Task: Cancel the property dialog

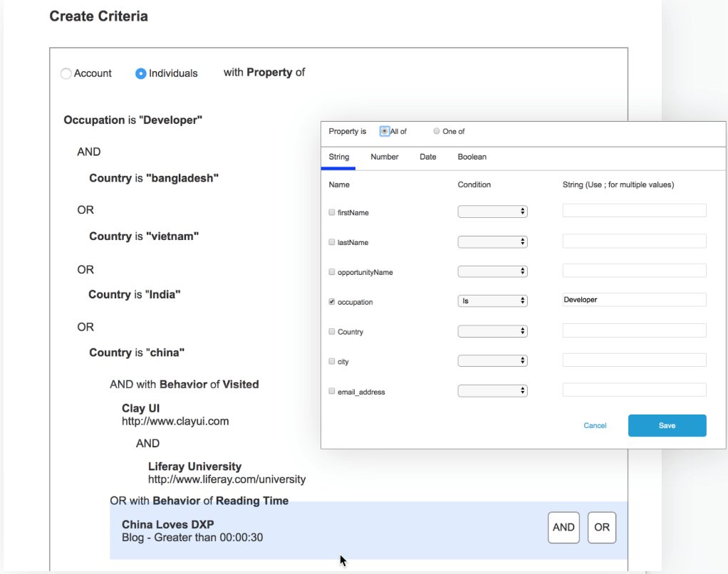Action: (x=595, y=425)
